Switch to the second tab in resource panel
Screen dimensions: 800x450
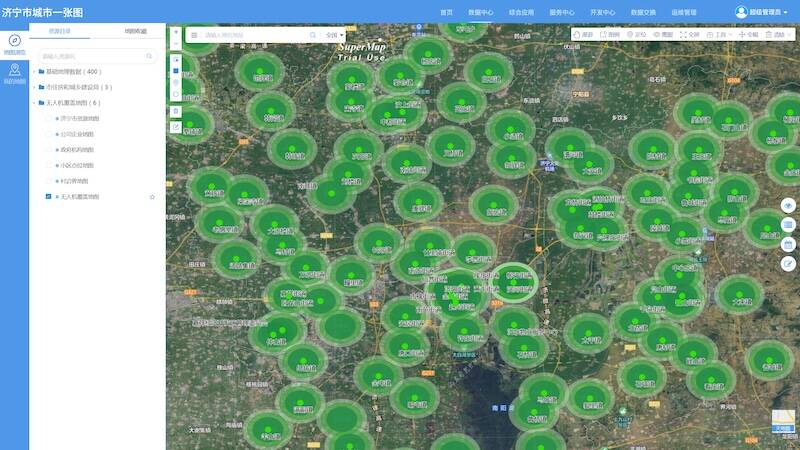click(135, 31)
